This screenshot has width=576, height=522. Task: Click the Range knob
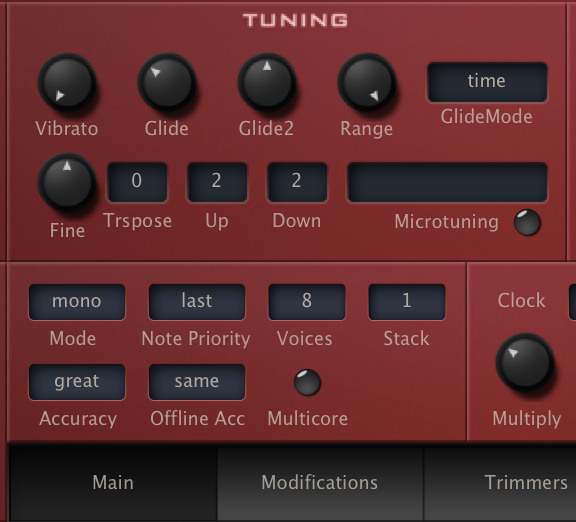367,82
